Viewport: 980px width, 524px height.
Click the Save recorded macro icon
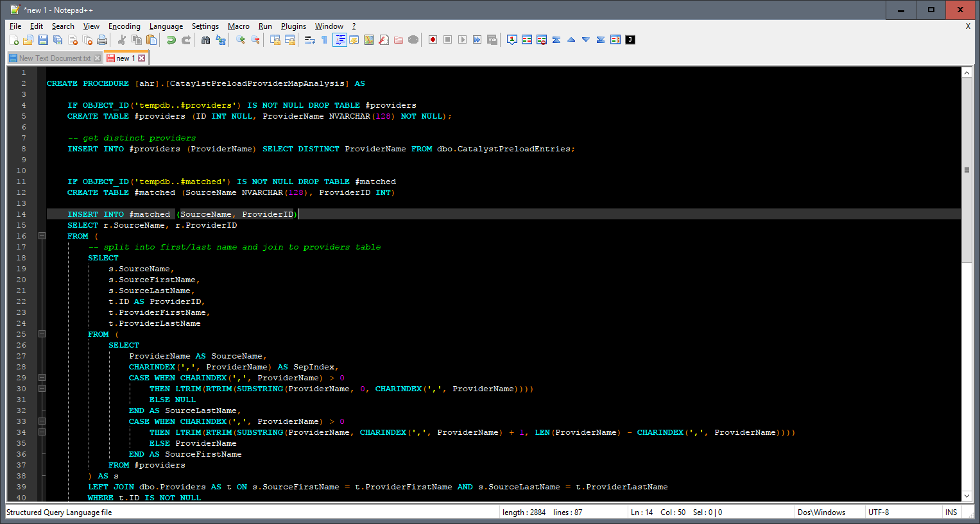click(x=492, y=40)
